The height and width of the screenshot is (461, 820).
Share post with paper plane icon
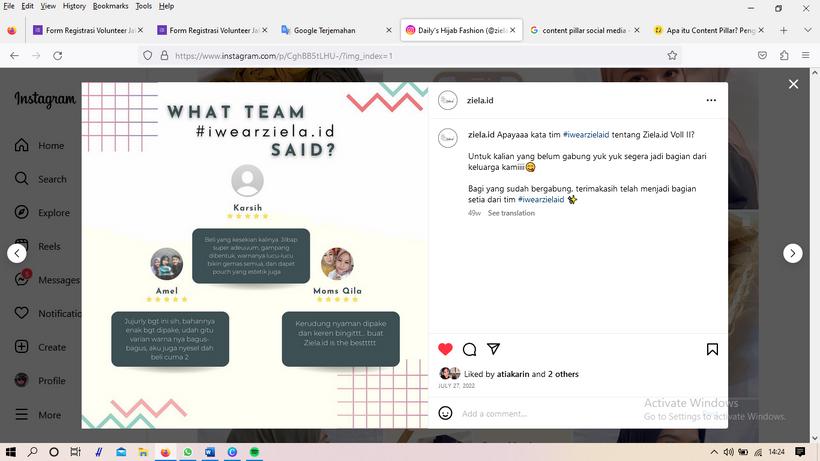click(x=493, y=349)
